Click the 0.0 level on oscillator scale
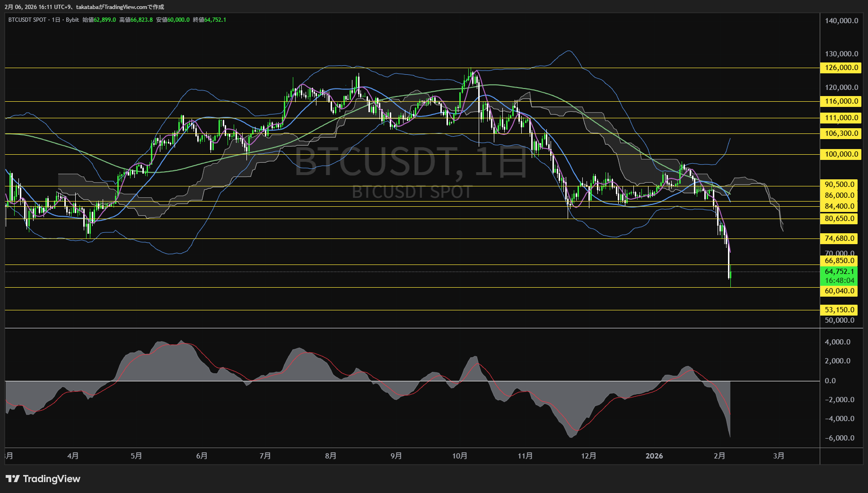 (x=830, y=381)
